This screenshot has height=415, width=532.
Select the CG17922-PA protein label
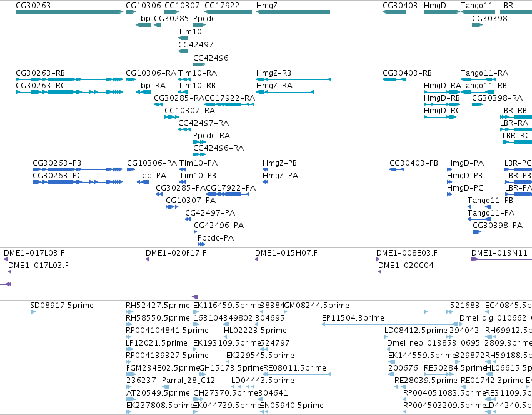(231, 188)
